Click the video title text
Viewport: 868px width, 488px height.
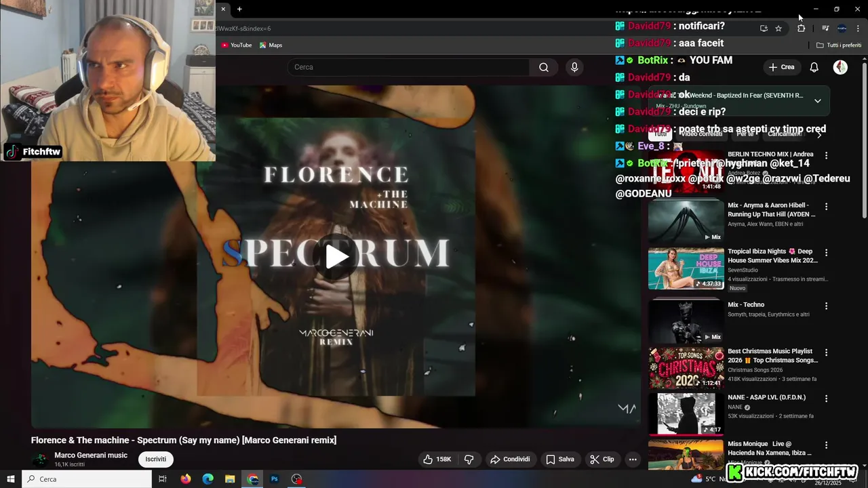[184, 441]
